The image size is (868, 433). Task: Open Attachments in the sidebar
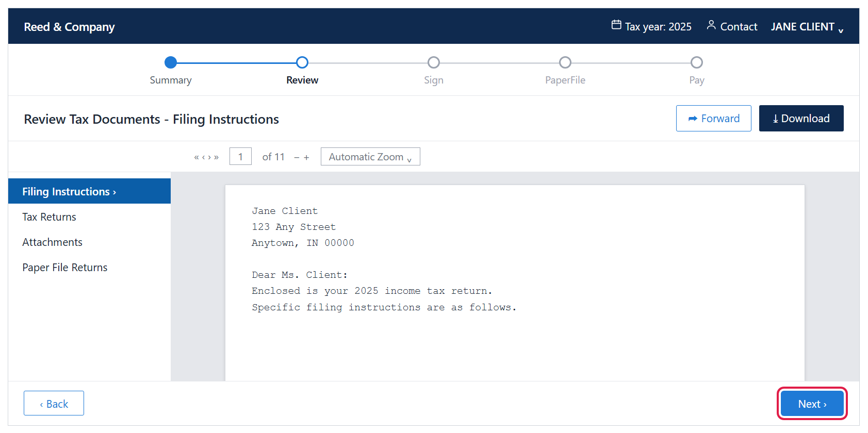click(89, 242)
